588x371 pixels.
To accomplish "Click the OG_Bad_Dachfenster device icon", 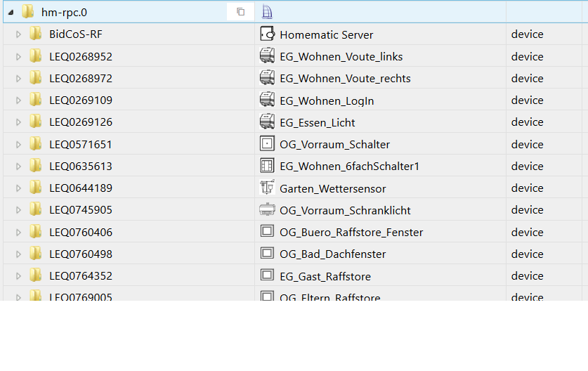I will (267, 253).
